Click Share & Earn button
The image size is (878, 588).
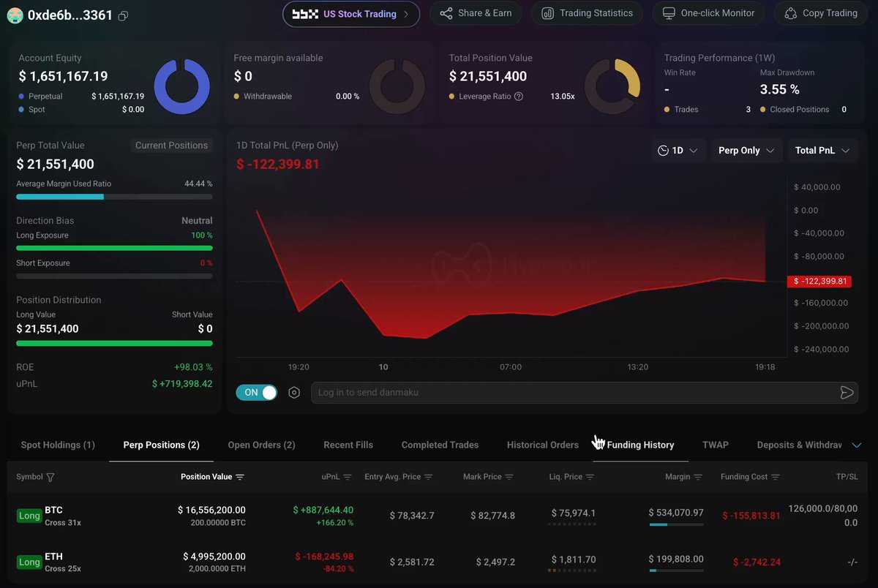pos(475,13)
